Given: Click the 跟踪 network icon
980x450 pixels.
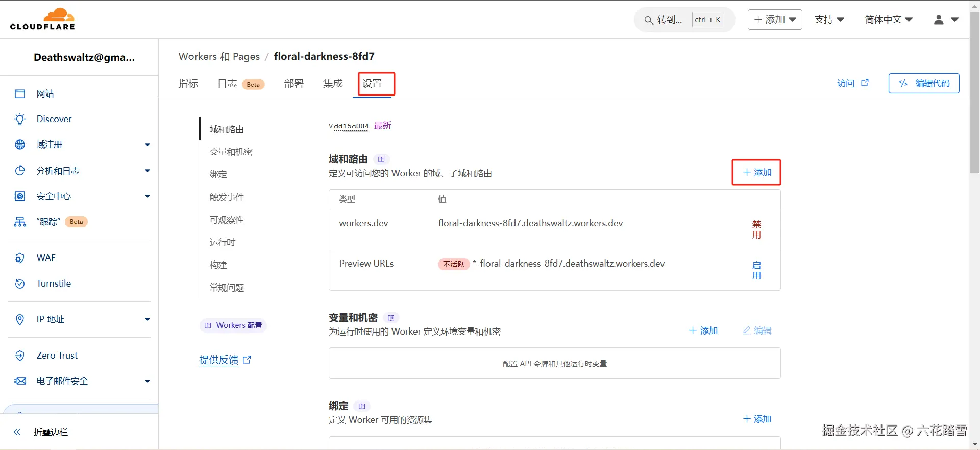Looking at the screenshot, I should 20,222.
